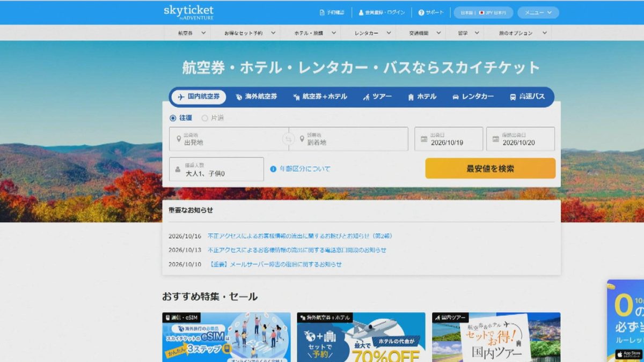Screen dimensions: 644x362
Task: Open the 予約確認 link
Action: coord(332,12)
